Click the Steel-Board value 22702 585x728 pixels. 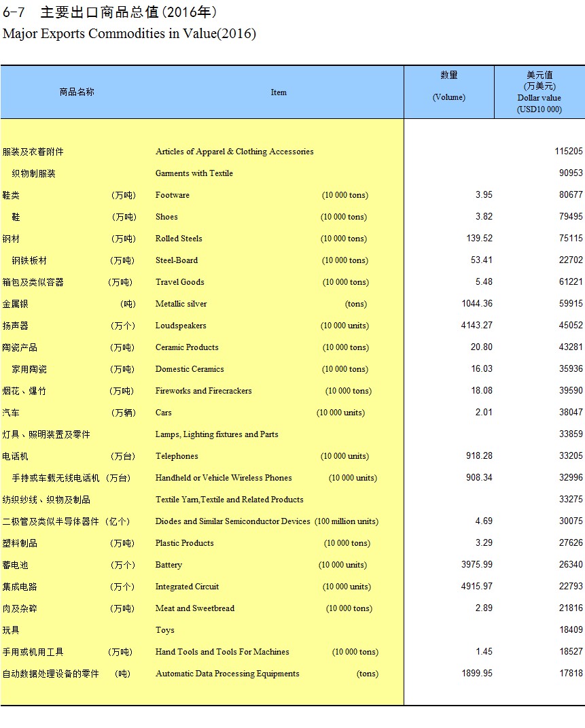pos(571,260)
